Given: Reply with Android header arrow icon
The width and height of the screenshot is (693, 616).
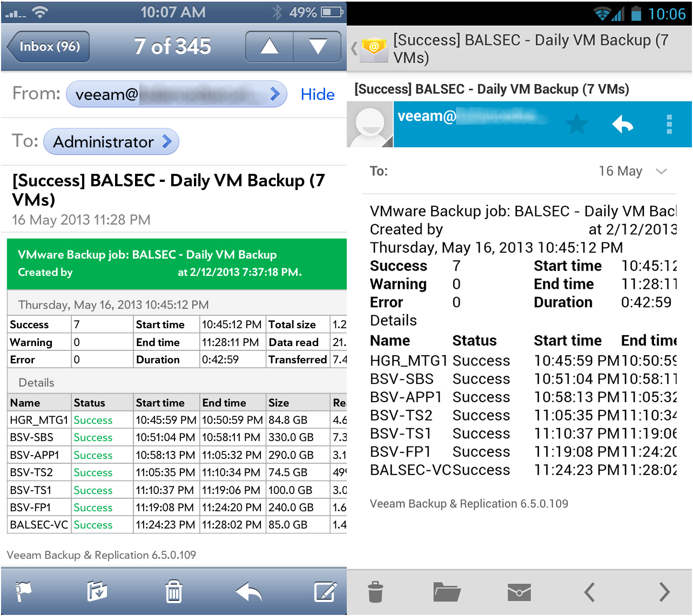Looking at the screenshot, I should [622, 125].
